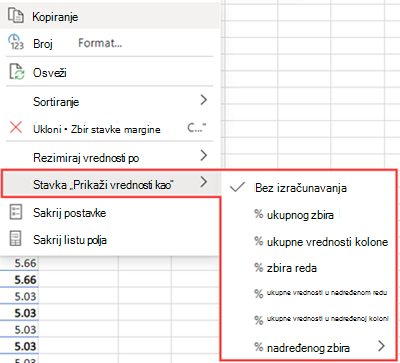Select Kopiranje from the context menu
This screenshot has height=363, width=400.
[110, 16]
